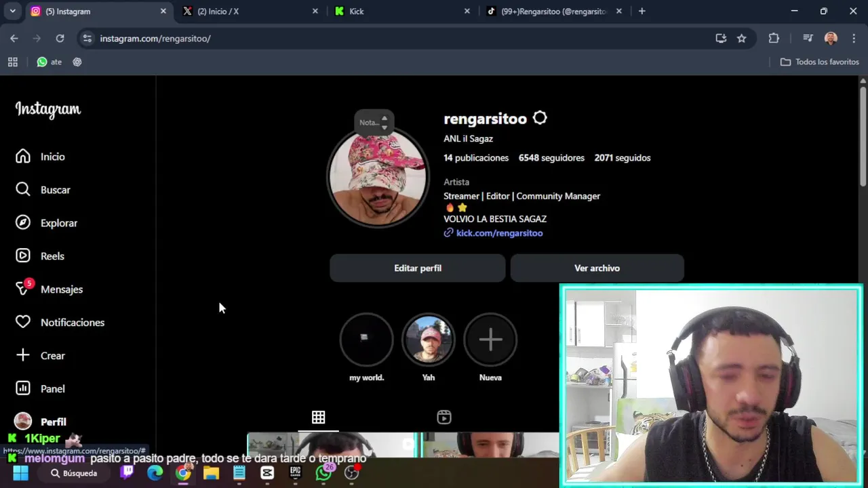
Task: Open the tab search dropdown arrow
Action: (12, 12)
